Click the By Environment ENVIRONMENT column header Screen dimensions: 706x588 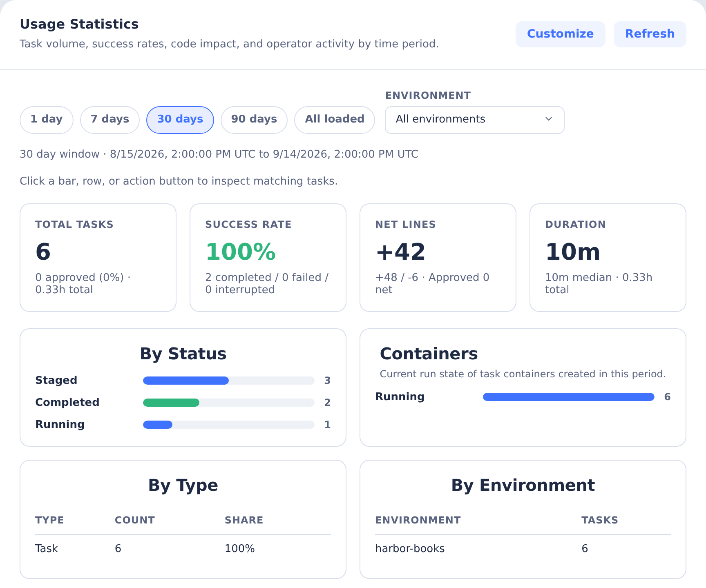tap(418, 520)
